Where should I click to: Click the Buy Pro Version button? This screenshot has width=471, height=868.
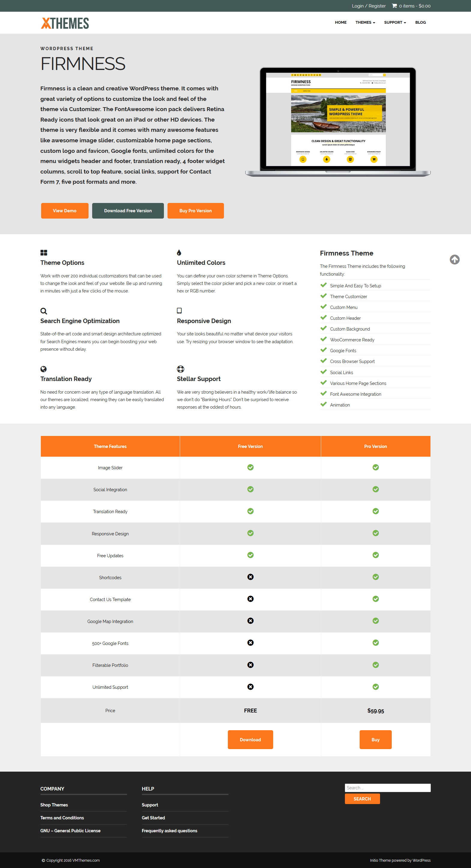coord(196,210)
